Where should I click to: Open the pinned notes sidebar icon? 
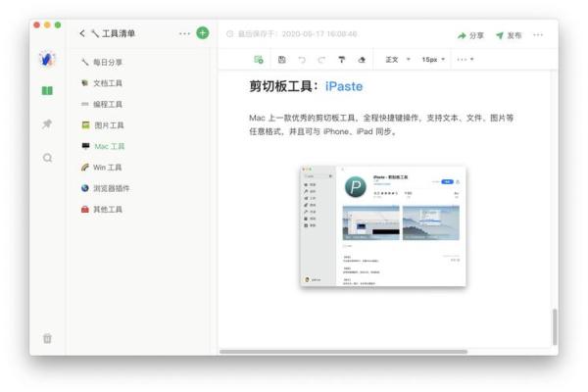(47, 124)
